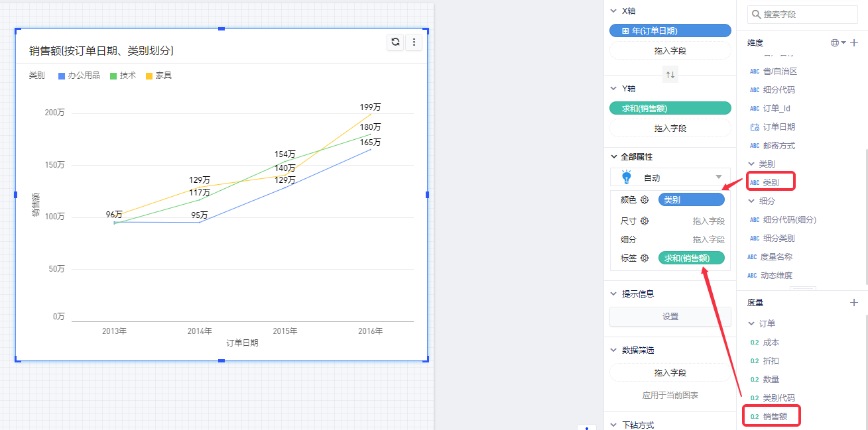Click the plus icon beside 度量
The height and width of the screenshot is (430, 868).
(x=854, y=303)
